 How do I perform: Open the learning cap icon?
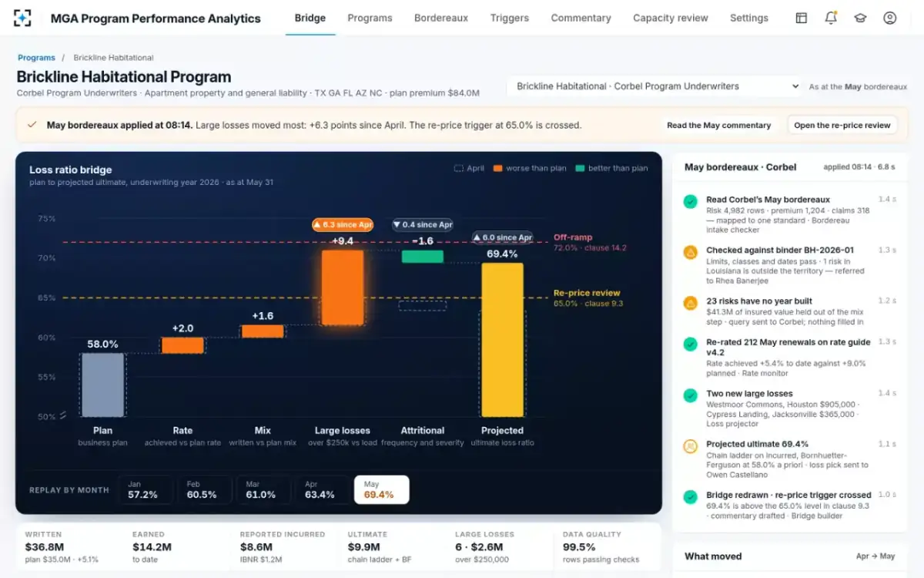pyautogui.click(x=860, y=18)
